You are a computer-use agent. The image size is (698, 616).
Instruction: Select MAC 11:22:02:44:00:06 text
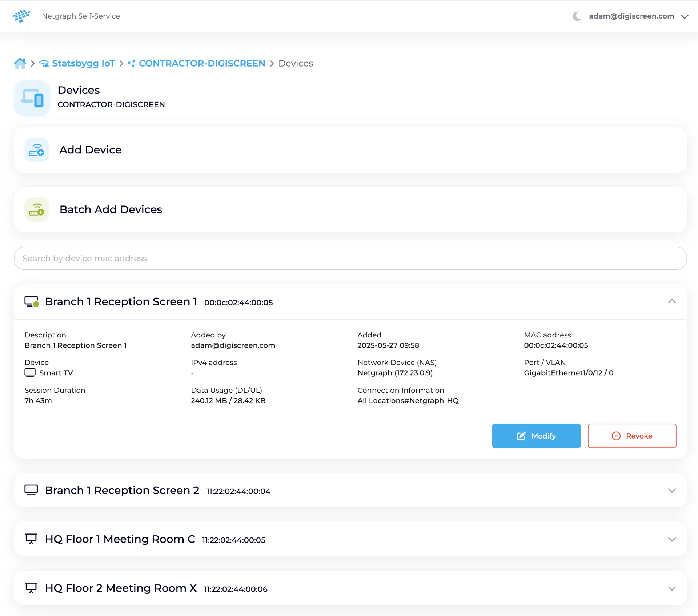click(x=236, y=589)
